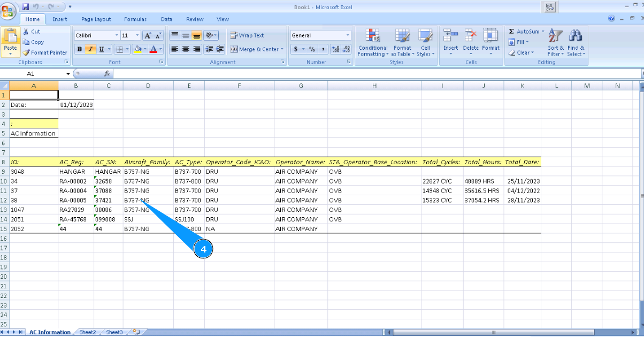Image resolution: width=644 pixels, height=337 pixels.
Task: Click the Sort & Filter icon
Action: point(556,43)
